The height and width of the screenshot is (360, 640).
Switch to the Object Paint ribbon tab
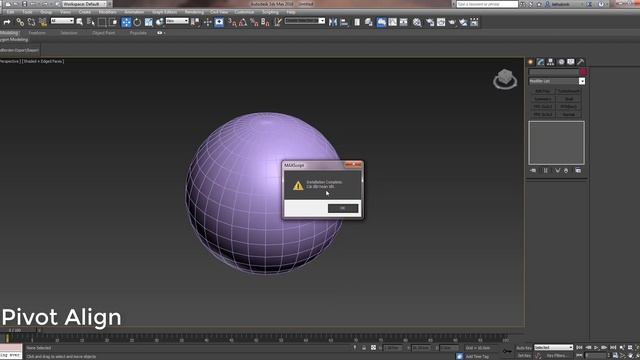(x=104, y=33)
